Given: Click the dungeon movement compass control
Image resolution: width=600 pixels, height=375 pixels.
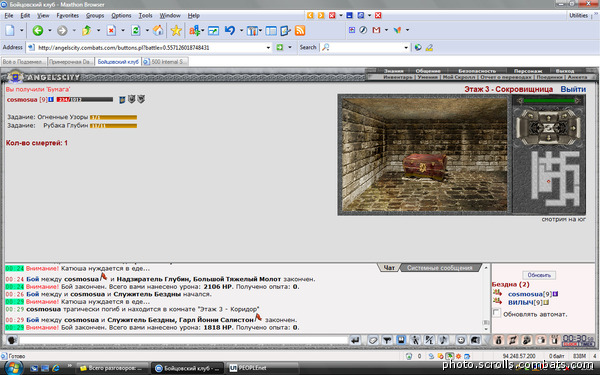Looking at the screenshot, I should click(548, 127).
